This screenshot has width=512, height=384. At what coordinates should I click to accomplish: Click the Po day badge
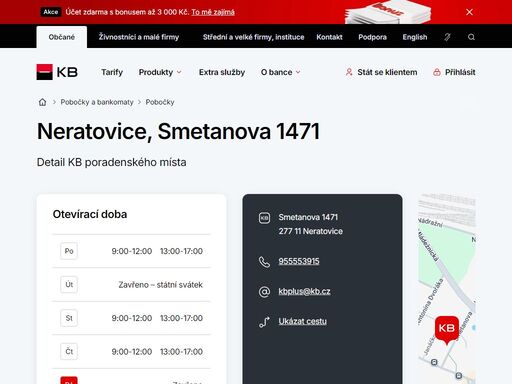pyautogui.click(x=69, y=251)
